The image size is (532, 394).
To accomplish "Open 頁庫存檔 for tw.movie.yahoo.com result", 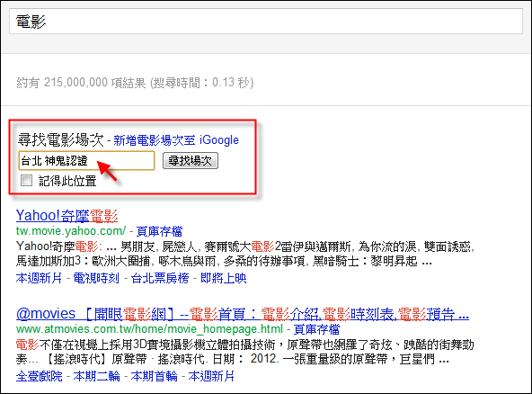I will (159, 231).
